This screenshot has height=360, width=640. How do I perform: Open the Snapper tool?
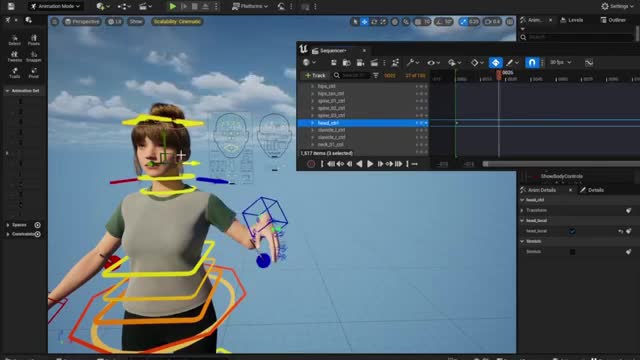(x=34, y=56)
